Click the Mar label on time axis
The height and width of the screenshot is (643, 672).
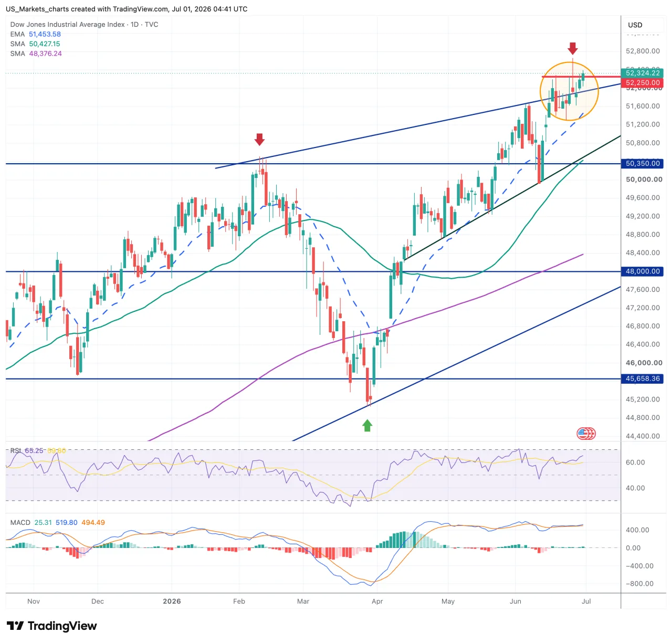pos(303,602)
